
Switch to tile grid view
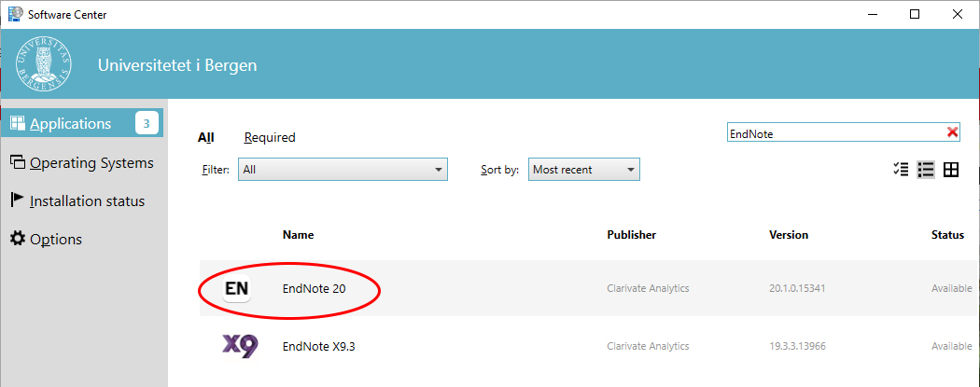(951, 169)
